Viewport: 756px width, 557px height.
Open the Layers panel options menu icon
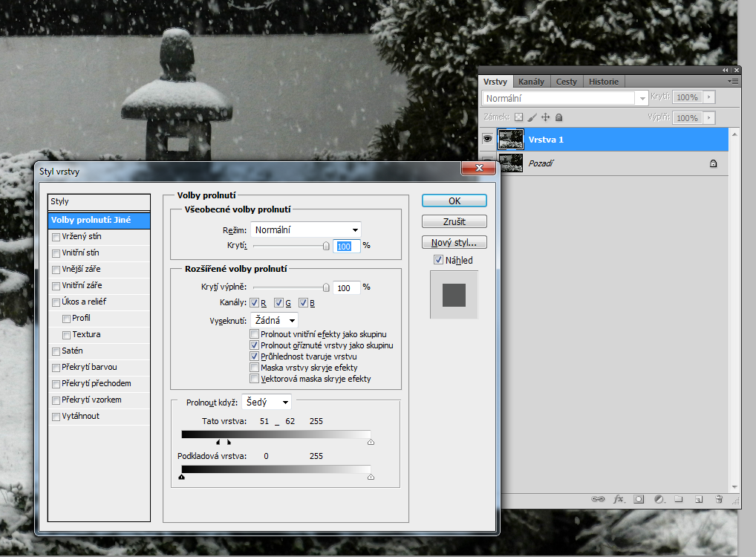(733, 81)
